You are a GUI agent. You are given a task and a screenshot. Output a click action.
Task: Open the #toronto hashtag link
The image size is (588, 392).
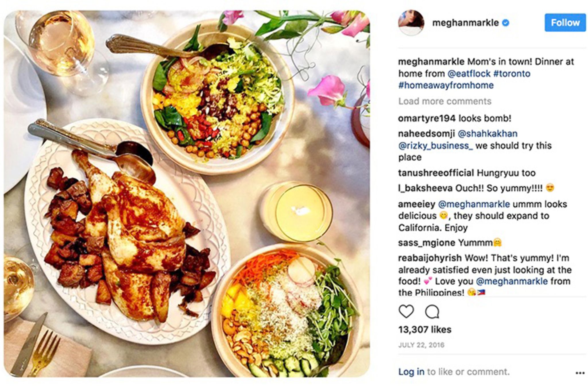(512, 74)
